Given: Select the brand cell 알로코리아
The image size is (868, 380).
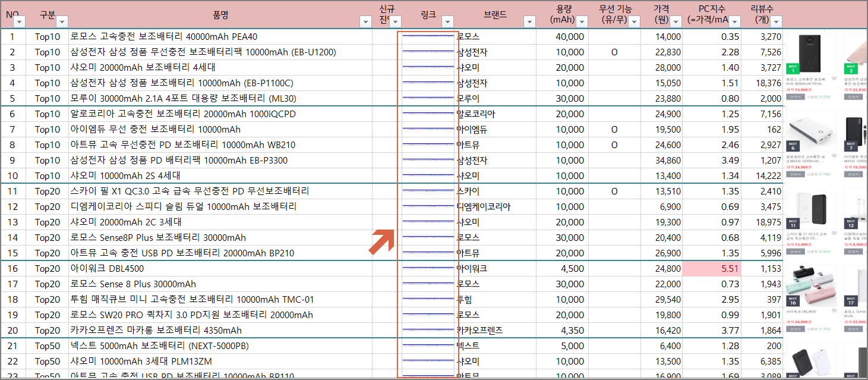Looking at the screenshot, I should 495,114.
